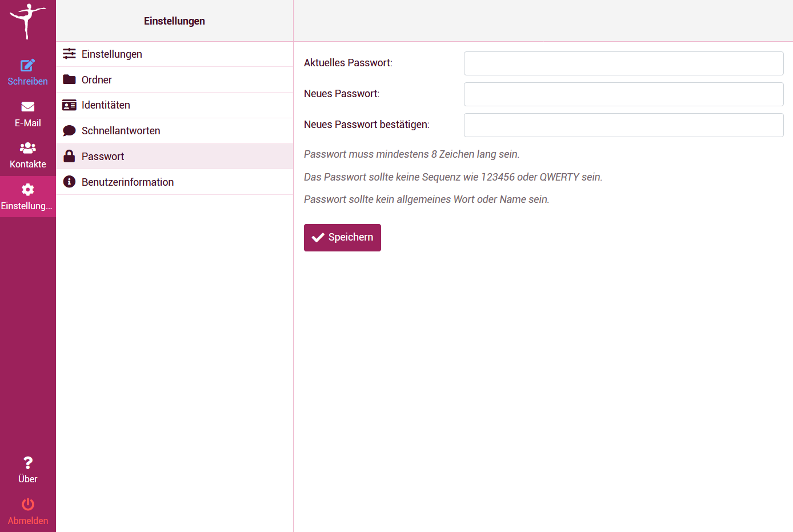Viewport: 793px width, 532px height.
Task: Click the Kontakte label in sidebar
Action: (27, 164)
